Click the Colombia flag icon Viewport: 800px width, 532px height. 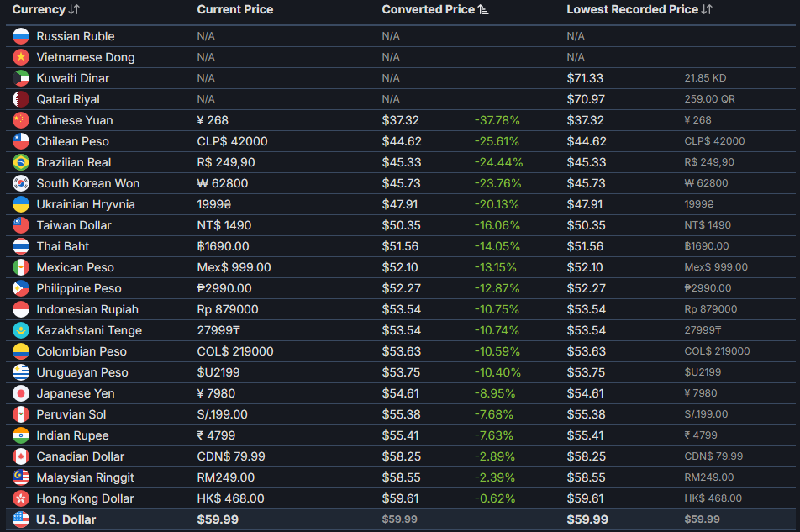tap(21, 351)
